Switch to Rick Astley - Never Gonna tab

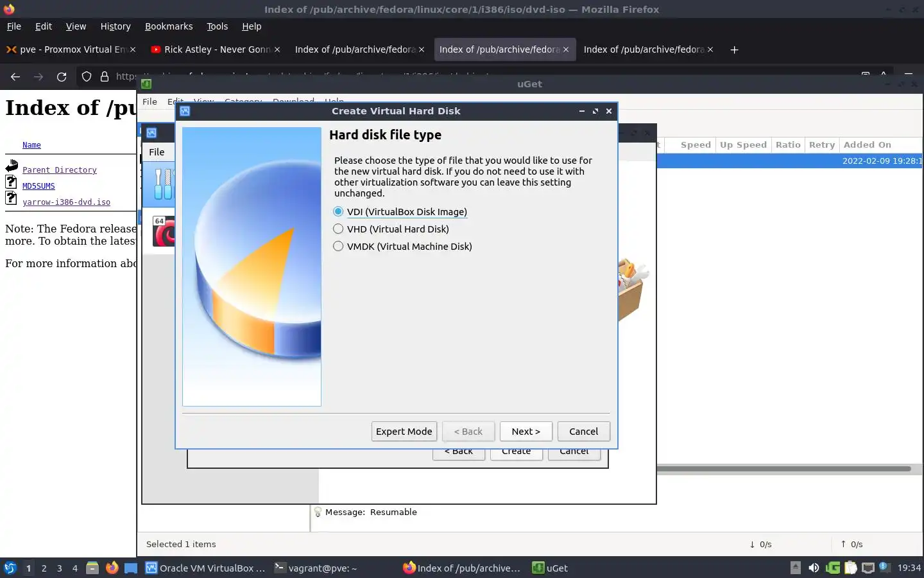click(216, 49)
